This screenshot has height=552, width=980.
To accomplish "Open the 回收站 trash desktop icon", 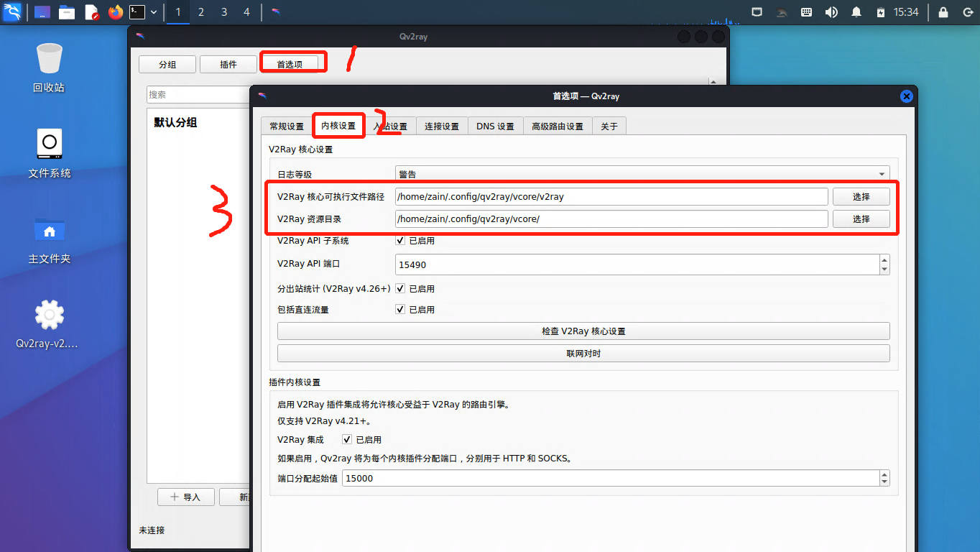I will pos(49,68).
